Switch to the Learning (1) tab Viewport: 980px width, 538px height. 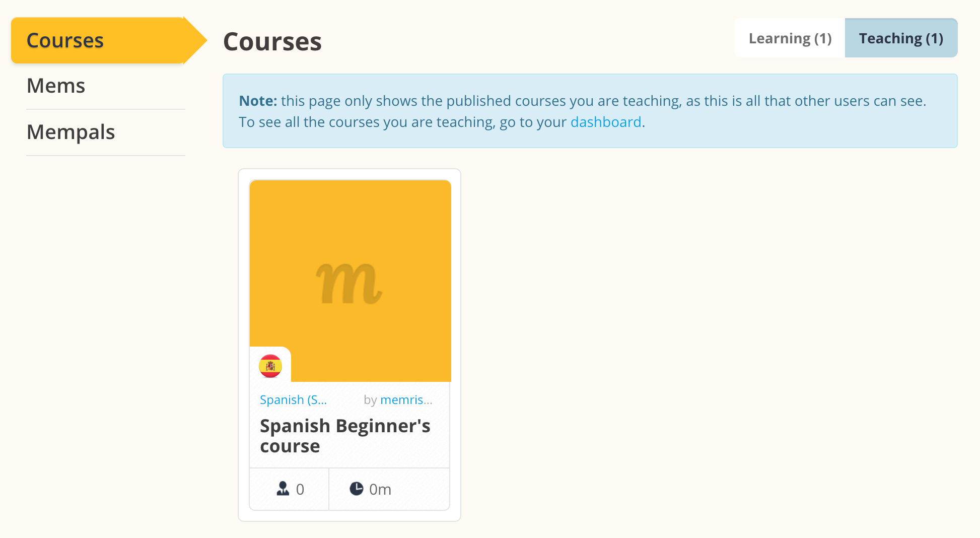click(790, 38)
